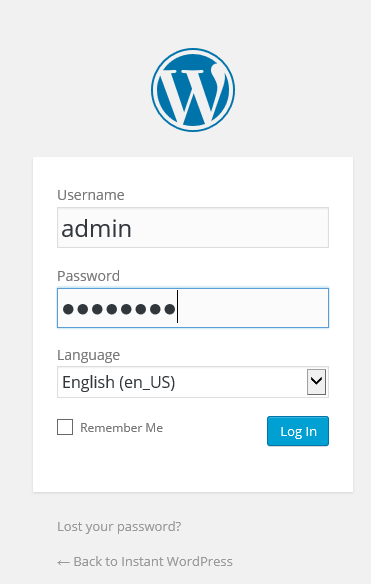Follow the Lost your password? link
Viewport: 371px width, 584px height.
119,527
